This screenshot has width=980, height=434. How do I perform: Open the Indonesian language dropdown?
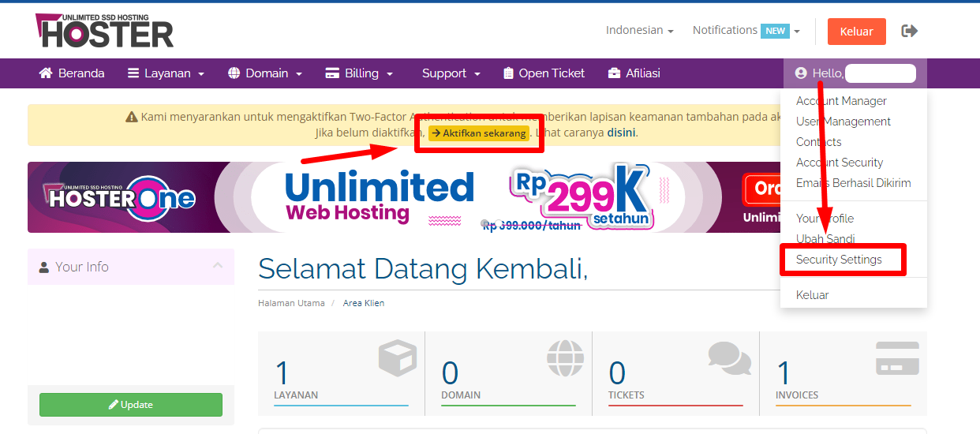[x=639, y=30]
